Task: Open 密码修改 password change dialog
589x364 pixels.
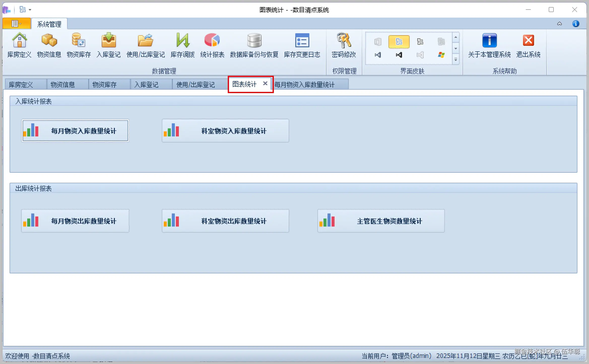Action: click(344, 45)
